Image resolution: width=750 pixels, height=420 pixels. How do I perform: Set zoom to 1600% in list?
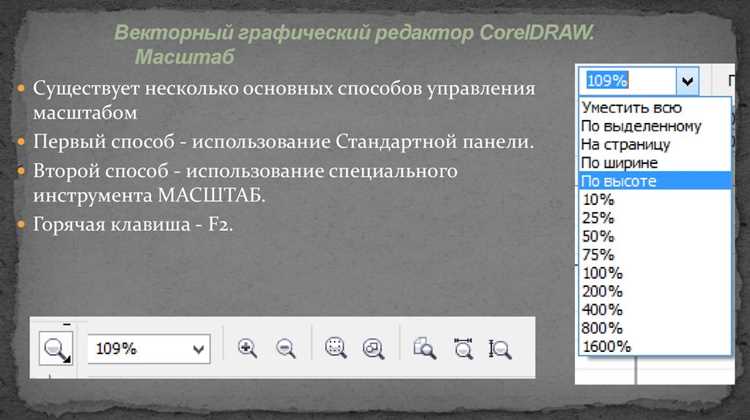[x=655, y=346]
